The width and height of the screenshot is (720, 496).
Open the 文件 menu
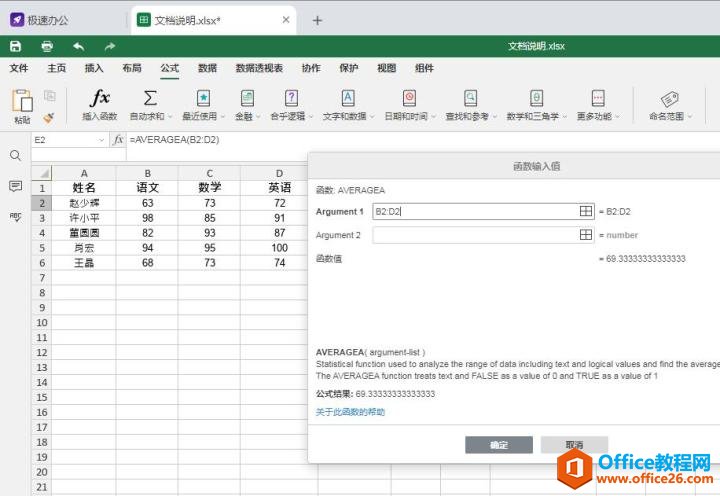(x=19, y=68)
